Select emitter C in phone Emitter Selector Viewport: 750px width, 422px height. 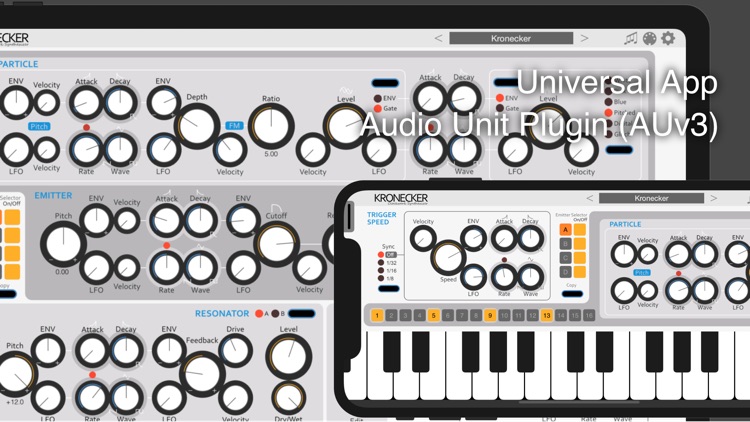pyautogui.click(x=565, y=258)
